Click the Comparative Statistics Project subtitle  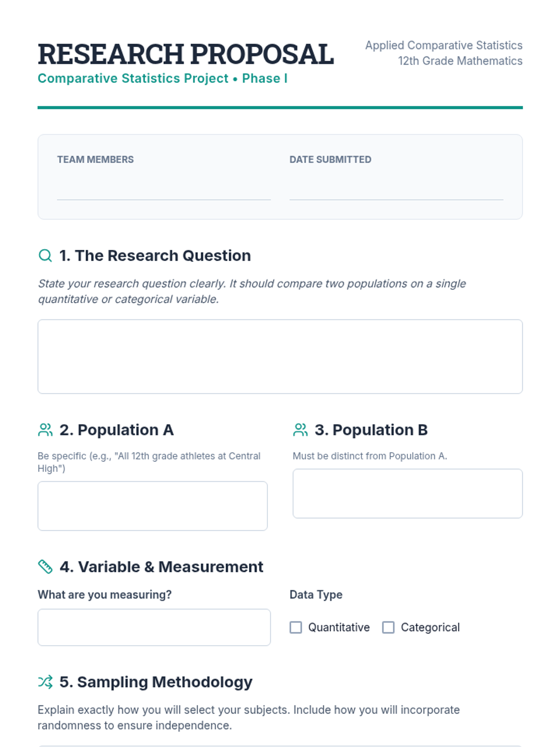162,78
